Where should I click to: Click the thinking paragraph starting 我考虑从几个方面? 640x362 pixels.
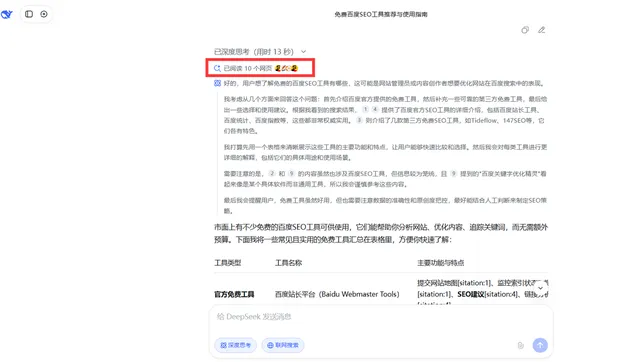coord(385,115)
